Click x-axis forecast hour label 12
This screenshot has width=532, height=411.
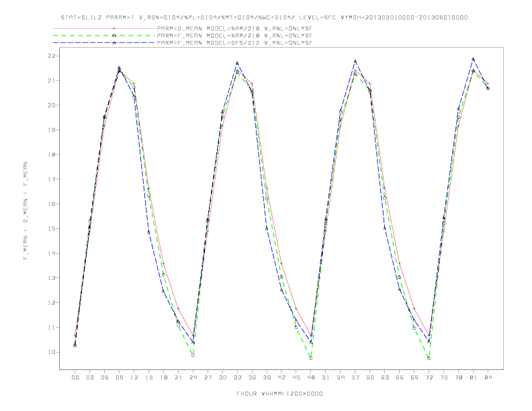tap(134, 377)
